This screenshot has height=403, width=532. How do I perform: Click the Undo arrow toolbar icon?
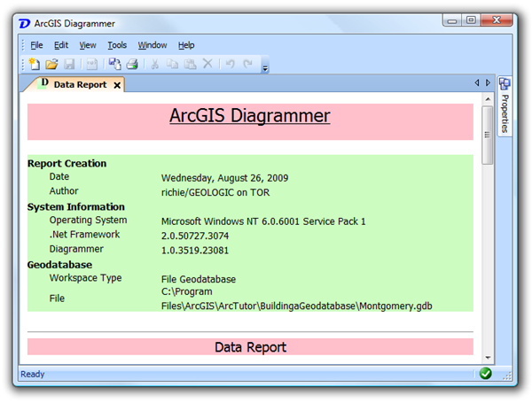[x=231, y=64]
